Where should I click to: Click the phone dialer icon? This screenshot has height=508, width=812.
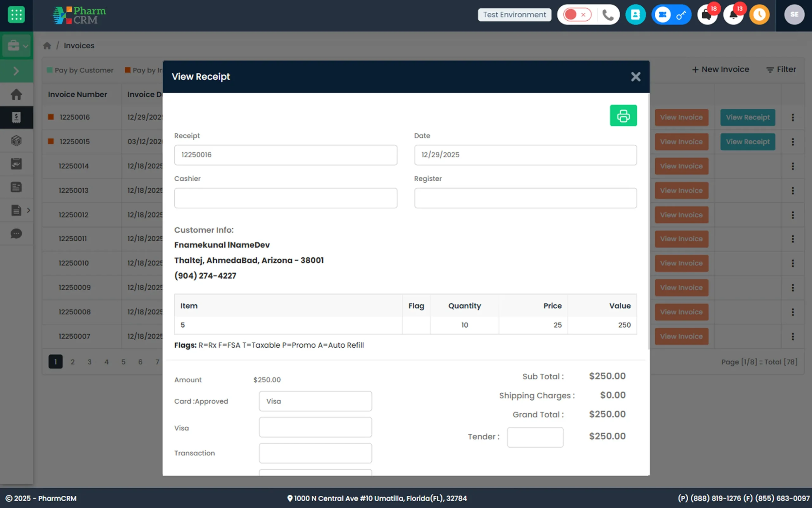click(x=608, y=15)
